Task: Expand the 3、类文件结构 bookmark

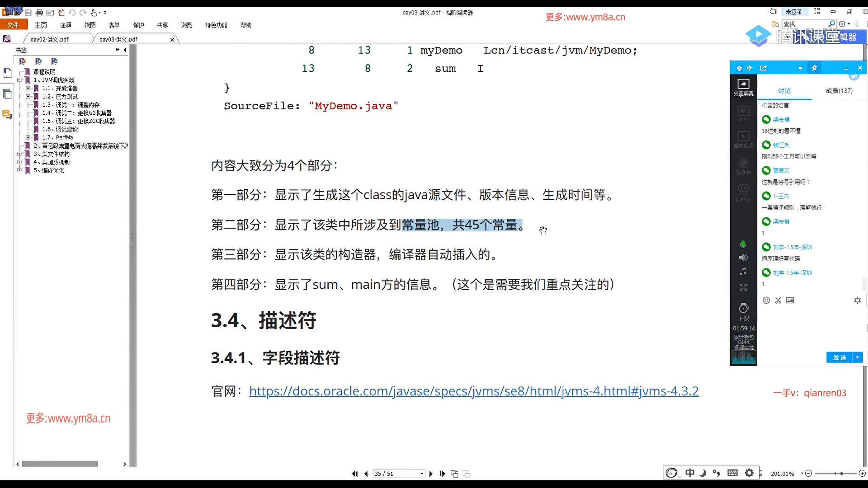Action: point(19,154)
